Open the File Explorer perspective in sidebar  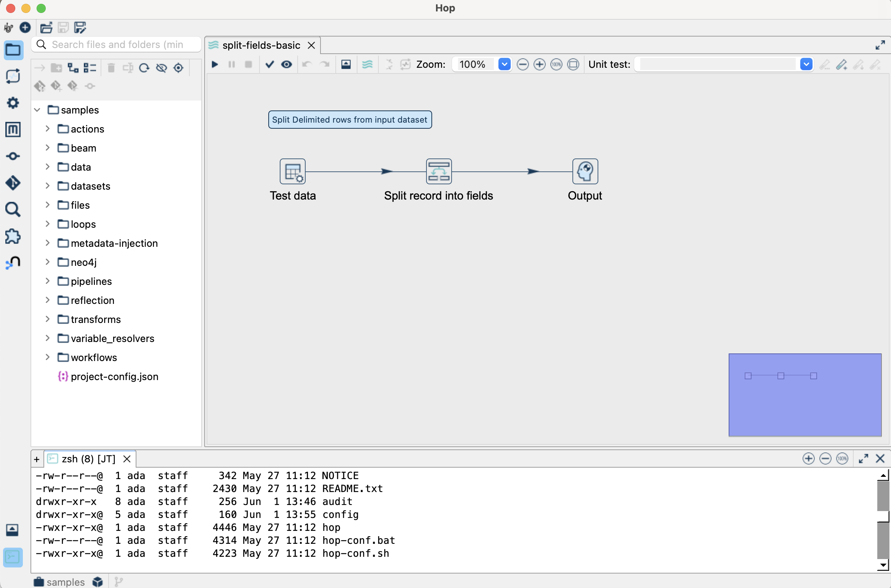13,50
